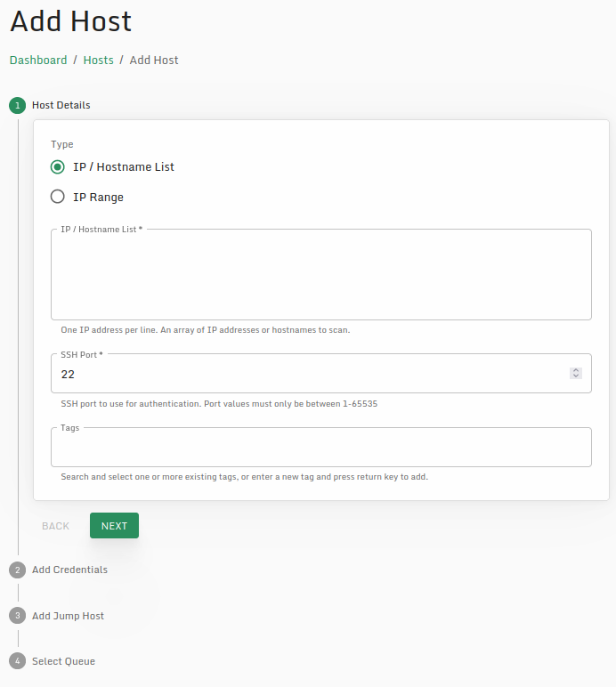The height and width of the screenshot is (687, 616).
Task: Select the IP / Hostname List radio button
Action: 57,167
